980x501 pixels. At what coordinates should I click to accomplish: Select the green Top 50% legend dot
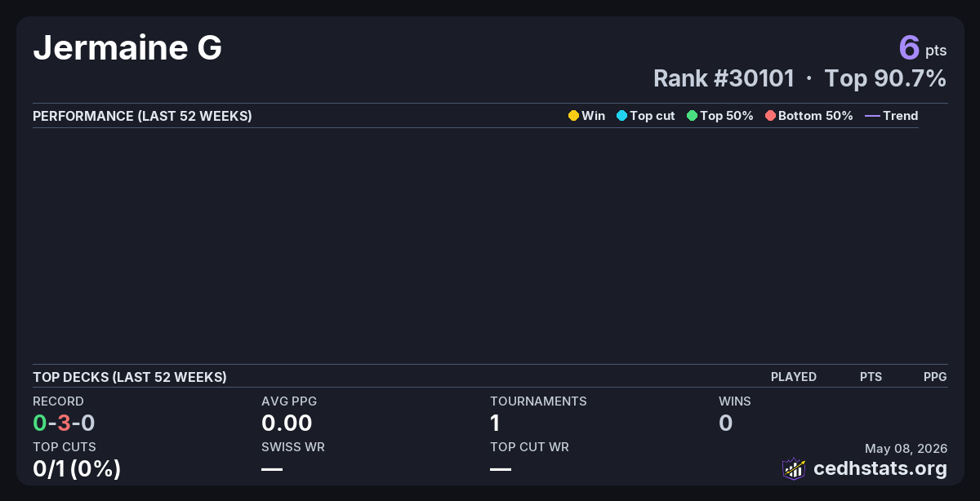coord(692,116)
